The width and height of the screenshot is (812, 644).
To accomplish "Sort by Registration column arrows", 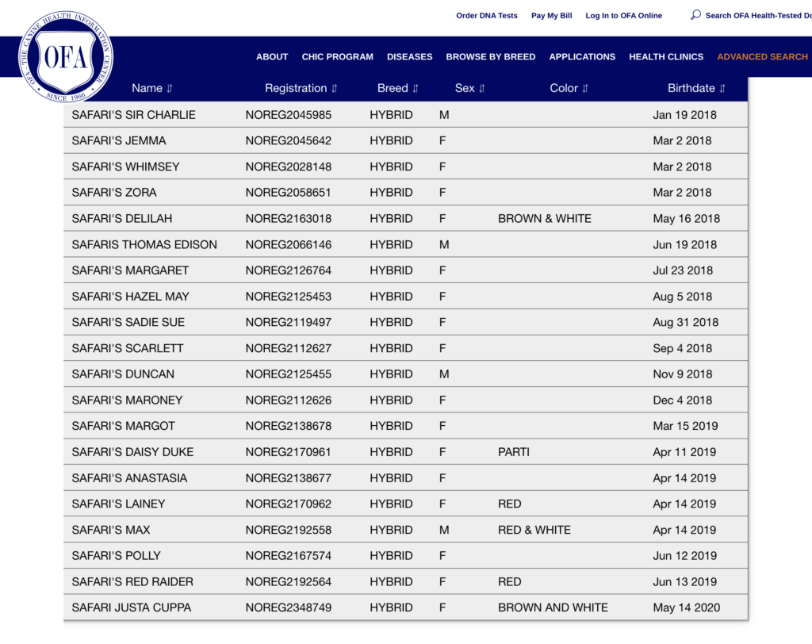I will coord(334,89).
